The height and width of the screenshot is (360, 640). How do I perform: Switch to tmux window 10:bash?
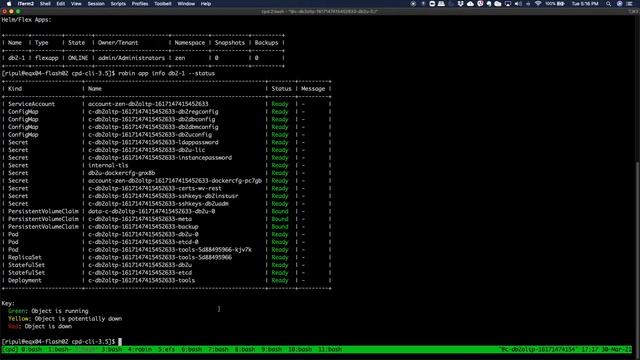(x=300, y=349)
